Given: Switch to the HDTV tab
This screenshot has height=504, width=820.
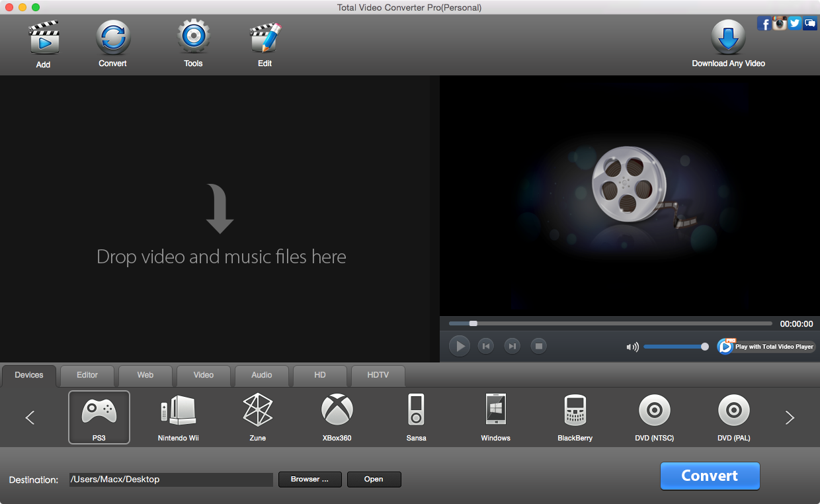Looking at the screenshot, I should (x=378, y=375).
